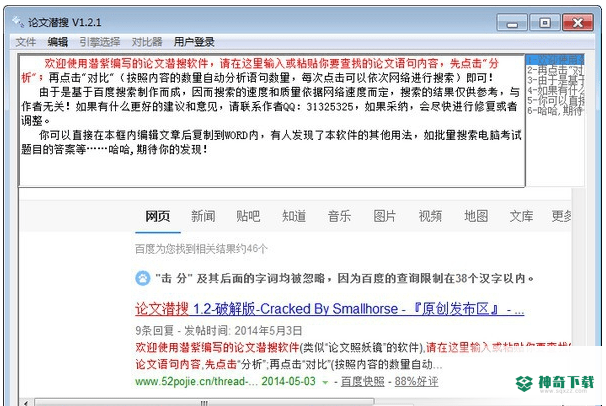Switch to the 新闻 tab
Viewport: 606px width, 406px height.
(203, 216)
